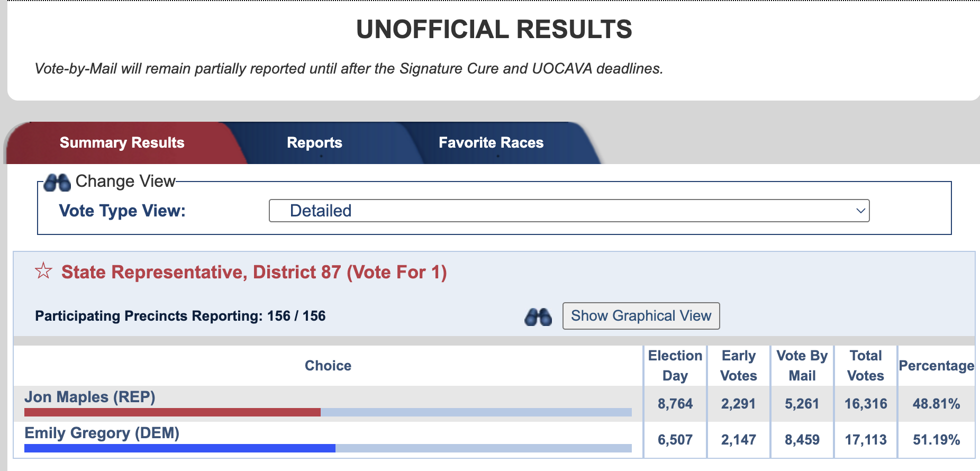The height and width of the screenshot is (471, 980).
Task: Click binoculars icon beside Show Graphical View
Action: [x=538, y=317]
